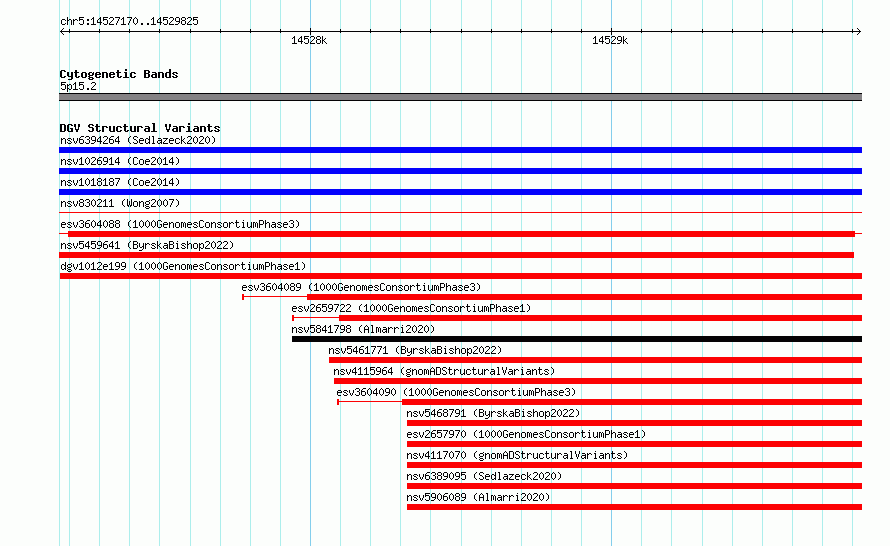Open the DGV Structural Variants track title
The width and height of the screenshot is (890, 546).
140,128
